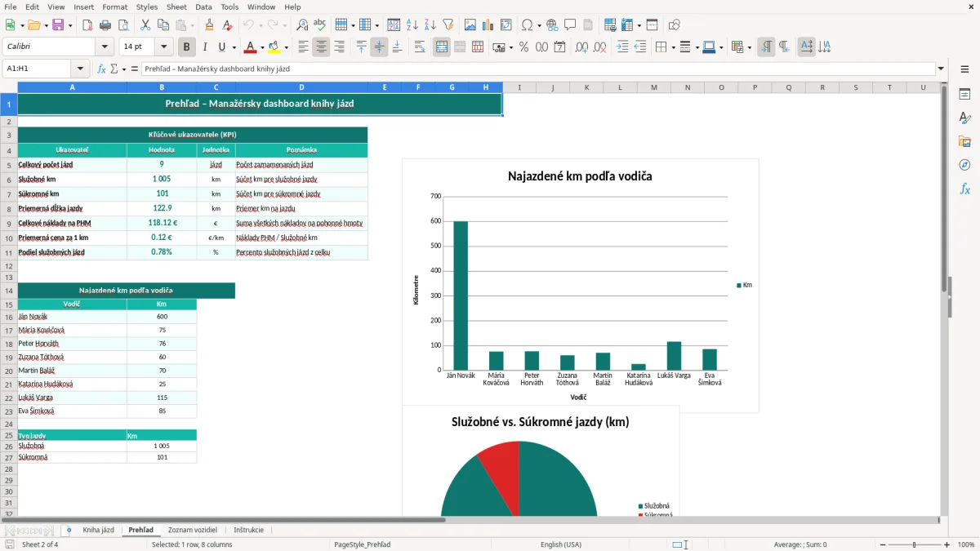Toggle Center Horizontally alignment

pos(321,47)
